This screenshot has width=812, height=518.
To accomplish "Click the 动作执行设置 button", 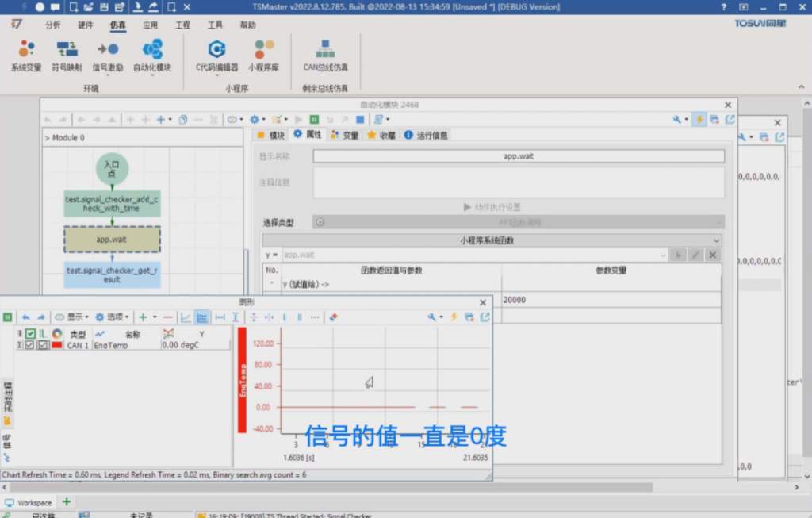I will click(492, 207).
